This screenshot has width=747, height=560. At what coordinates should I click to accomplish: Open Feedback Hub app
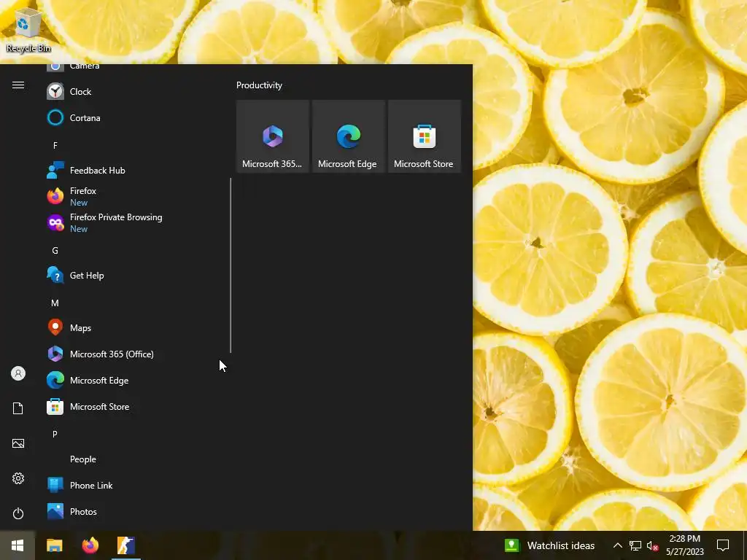134,170
